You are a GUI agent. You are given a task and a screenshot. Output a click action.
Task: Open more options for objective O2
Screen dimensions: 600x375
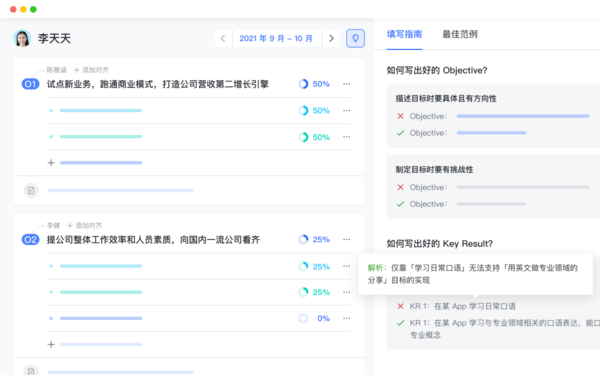point(346,240)
